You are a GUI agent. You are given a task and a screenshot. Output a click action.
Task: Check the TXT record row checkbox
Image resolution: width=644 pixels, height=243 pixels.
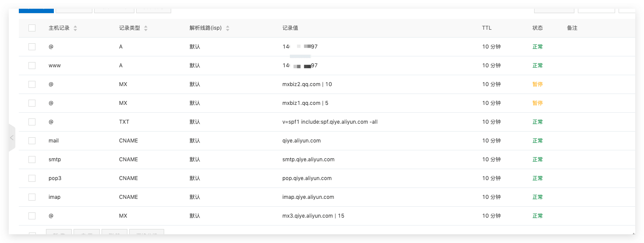click(32, 122)
